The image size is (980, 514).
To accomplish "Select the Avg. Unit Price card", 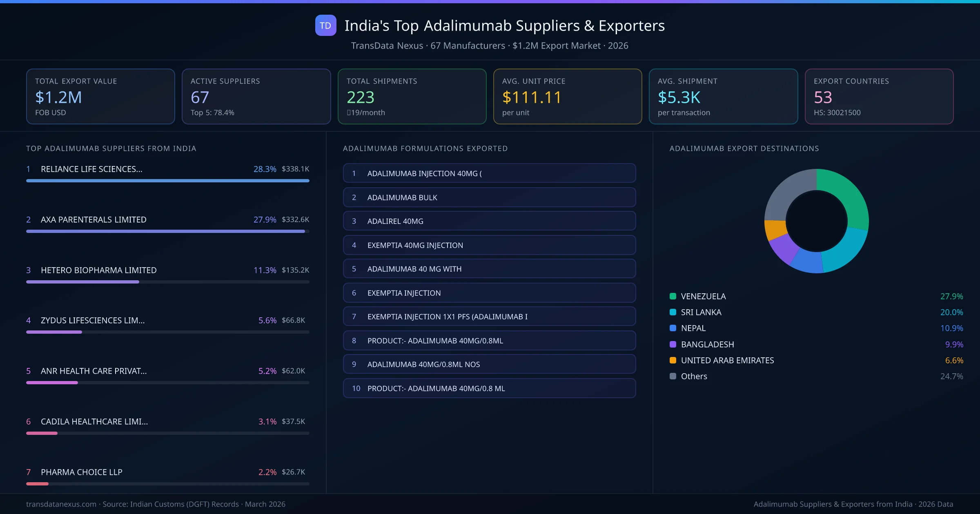I will click(568, 96).
